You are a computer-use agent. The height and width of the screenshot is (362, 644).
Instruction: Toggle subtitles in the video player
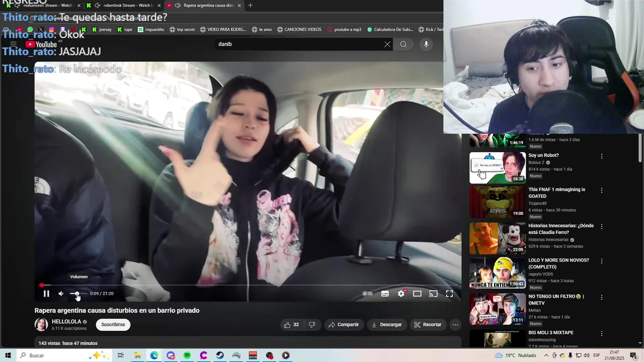pyautogui.click(x=385, y=294)
